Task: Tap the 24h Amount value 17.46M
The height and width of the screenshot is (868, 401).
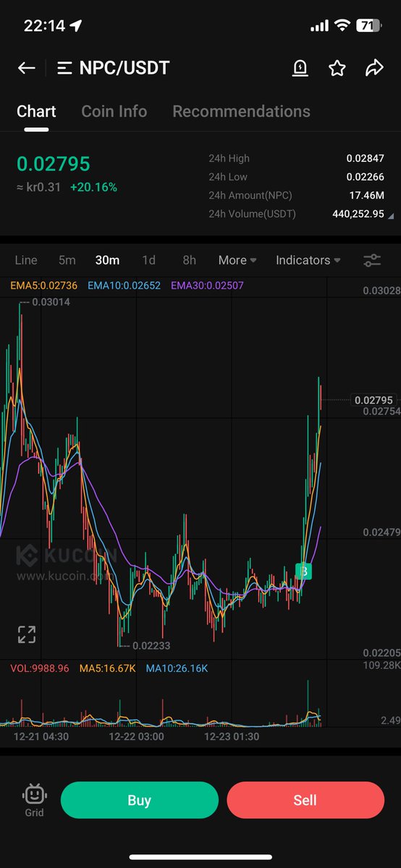Action: (x=368, y=196)
